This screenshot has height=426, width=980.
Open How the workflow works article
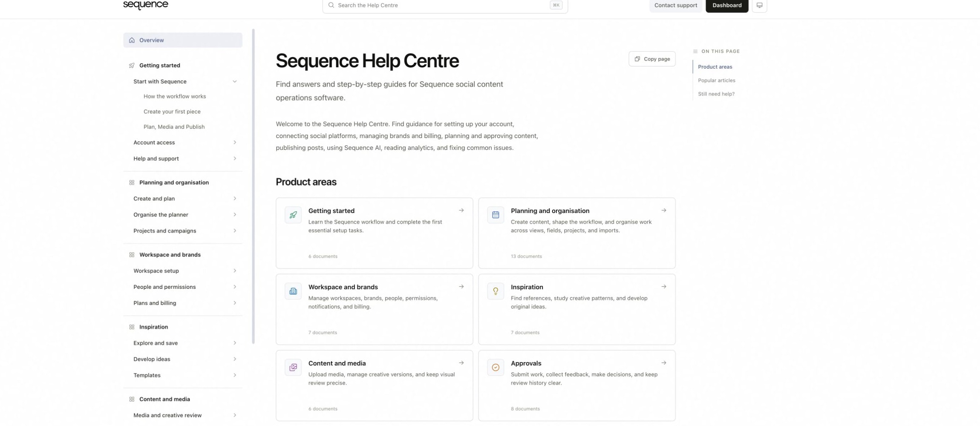point(175,96)
